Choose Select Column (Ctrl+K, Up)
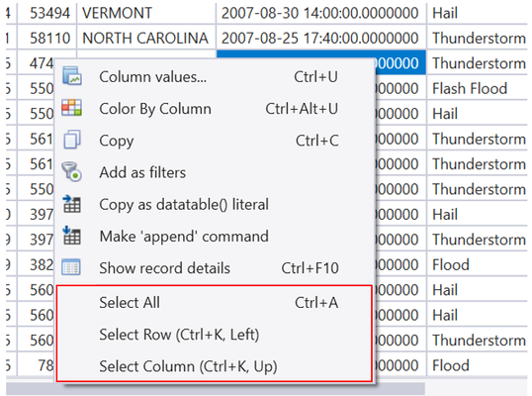The image size is (532, 396). [x=215, y=366]
